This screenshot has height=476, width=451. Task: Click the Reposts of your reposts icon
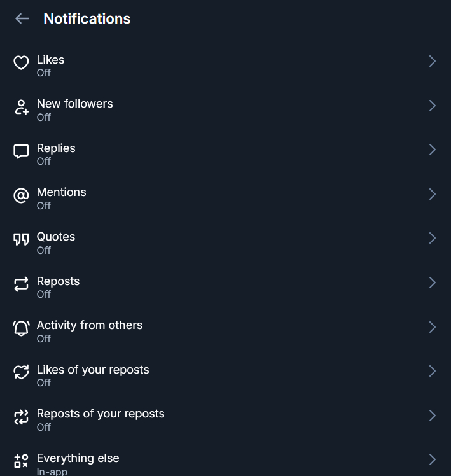coord(22,417)
